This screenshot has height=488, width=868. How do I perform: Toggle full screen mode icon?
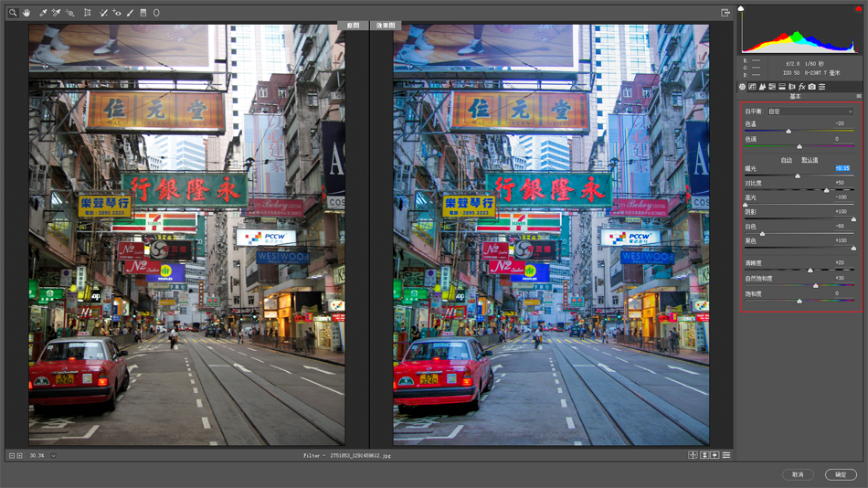[x=725, y=13]
